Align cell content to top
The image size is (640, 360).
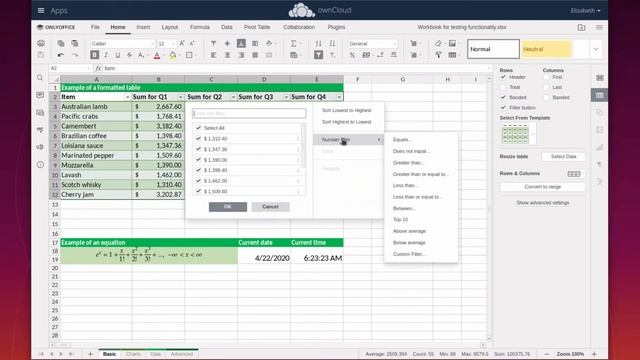(x=213, y=43)
